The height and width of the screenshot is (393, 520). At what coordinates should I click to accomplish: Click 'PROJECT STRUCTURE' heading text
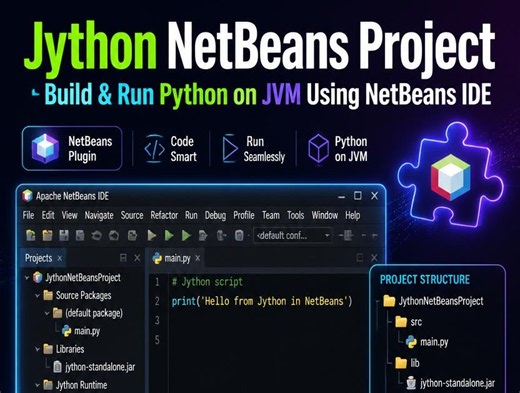[425, 280]
